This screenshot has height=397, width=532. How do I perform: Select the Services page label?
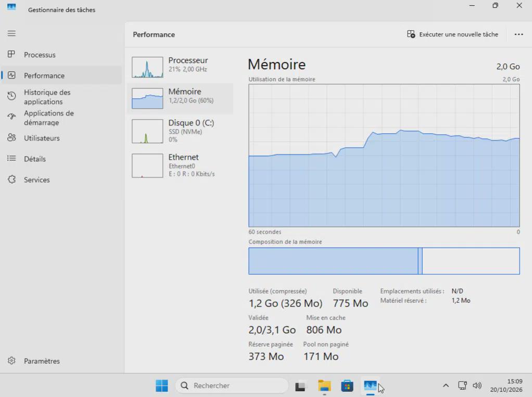36,180
